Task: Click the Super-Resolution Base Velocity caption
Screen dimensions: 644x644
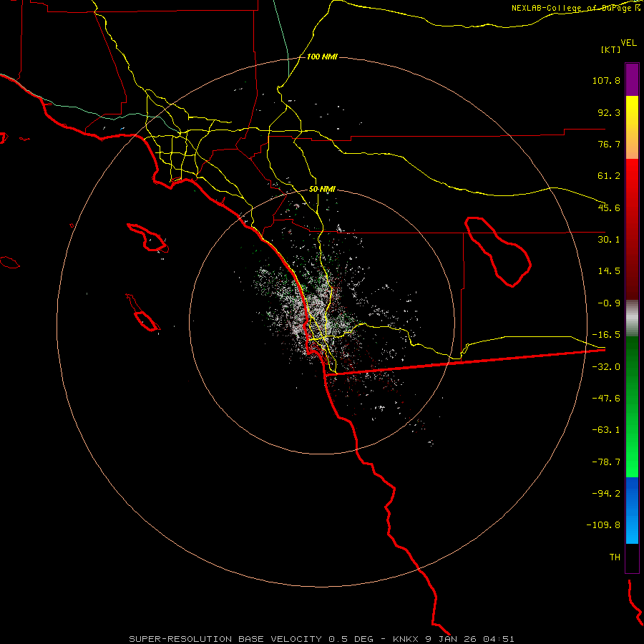Action: 321,639
